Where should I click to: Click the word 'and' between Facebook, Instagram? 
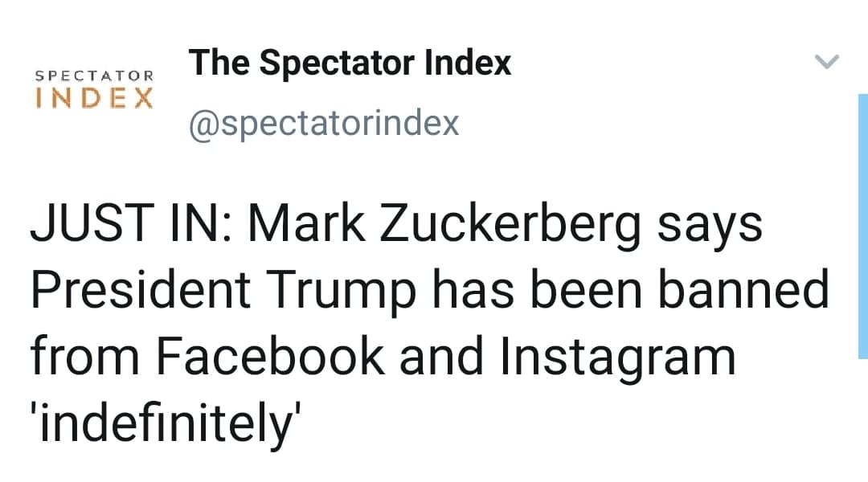coord(442,357)
